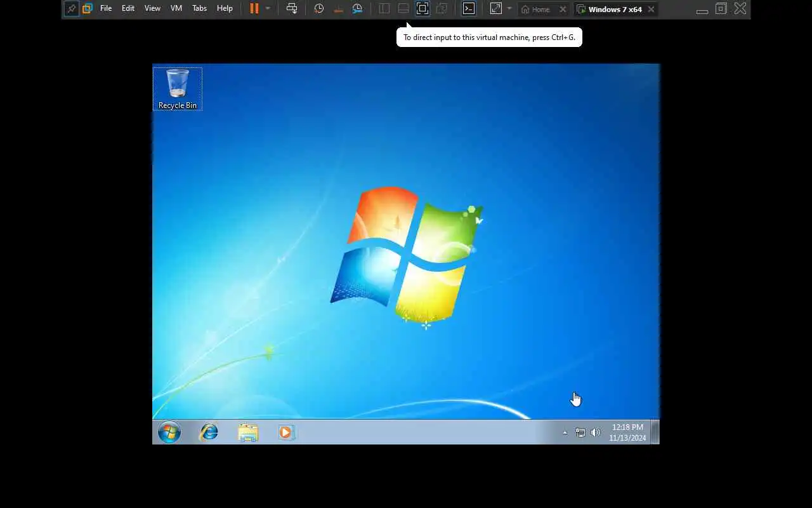The image size is (812, 508).
Task: Show hidden tray icons arrow
Action: point(565,433)
